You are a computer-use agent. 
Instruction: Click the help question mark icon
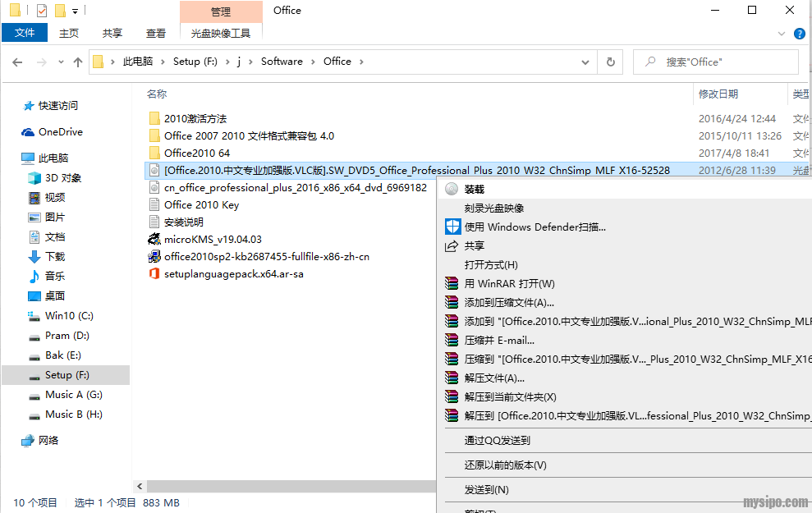(799, 34)
